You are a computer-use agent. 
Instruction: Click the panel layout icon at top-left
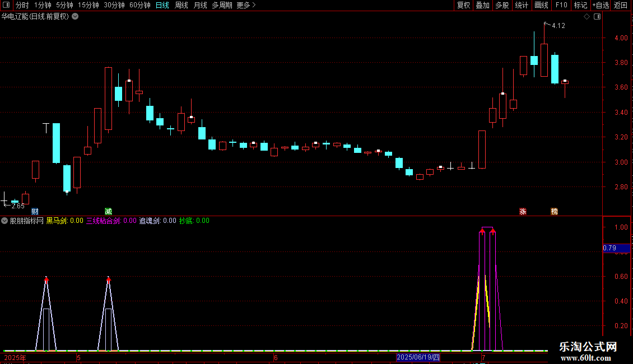click(6, 5)
